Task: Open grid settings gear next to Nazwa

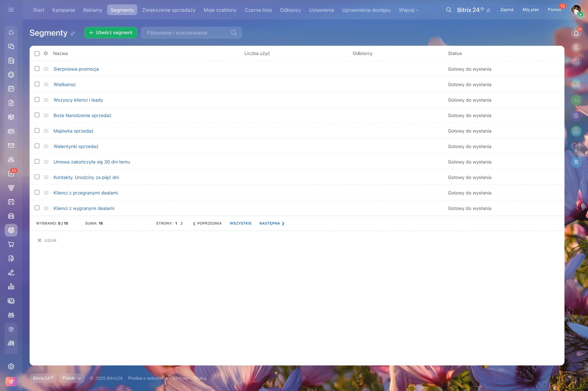Action: [x=46, y=53]
